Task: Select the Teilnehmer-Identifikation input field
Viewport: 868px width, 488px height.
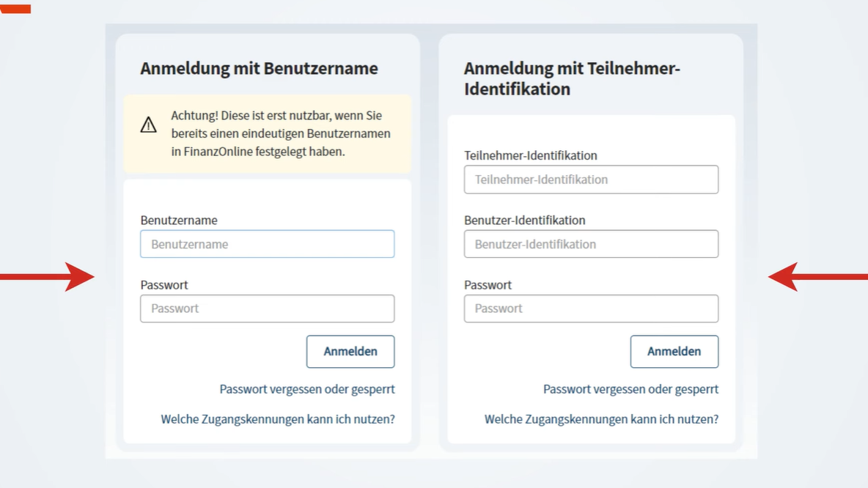Action: (591, 180)
